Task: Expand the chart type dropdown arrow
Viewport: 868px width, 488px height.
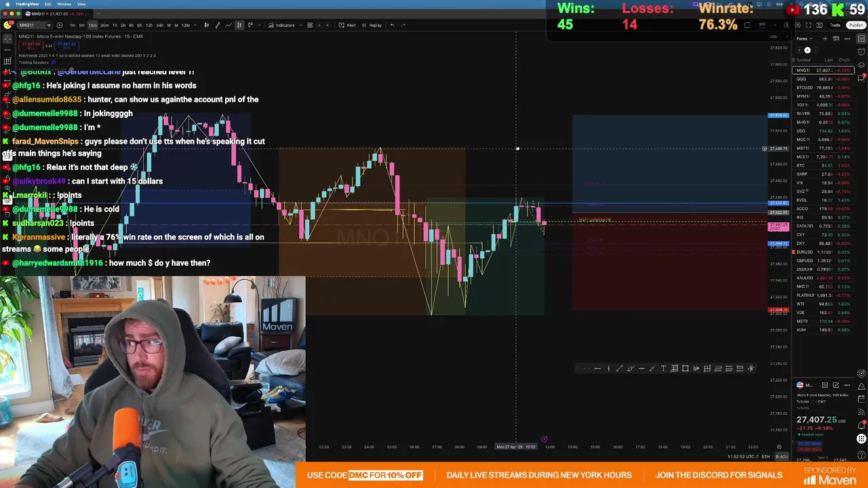Action: [260, 25]
